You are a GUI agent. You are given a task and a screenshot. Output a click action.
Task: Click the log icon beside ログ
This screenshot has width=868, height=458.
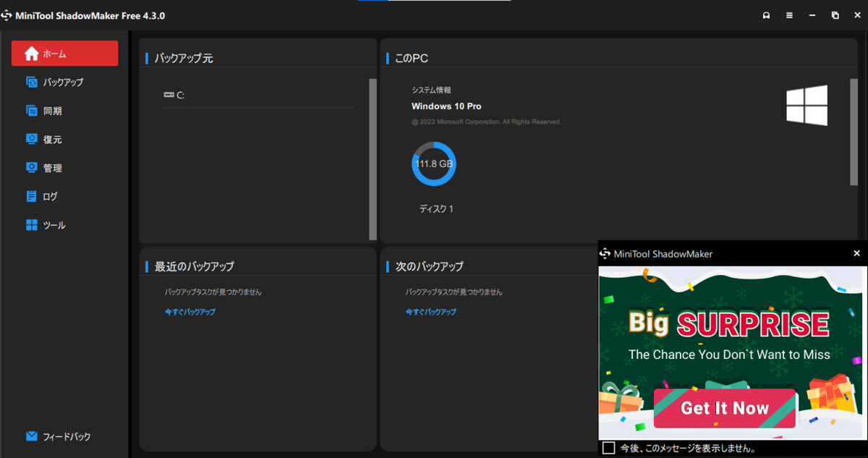(x=32, y=196)
